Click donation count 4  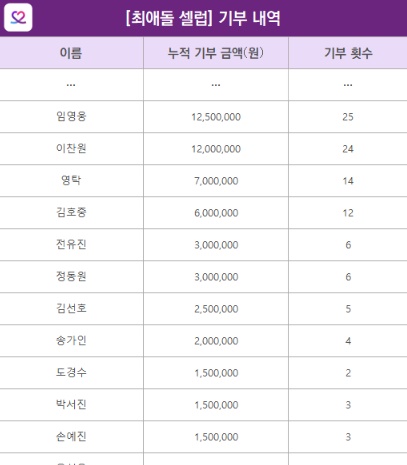point(348,341)
